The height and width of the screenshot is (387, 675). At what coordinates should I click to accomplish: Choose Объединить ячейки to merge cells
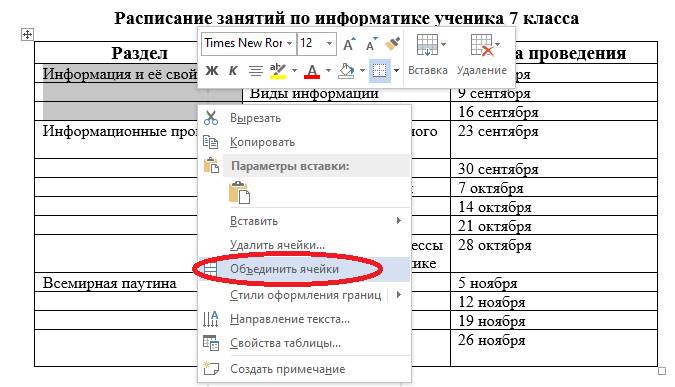pos(304,269)
